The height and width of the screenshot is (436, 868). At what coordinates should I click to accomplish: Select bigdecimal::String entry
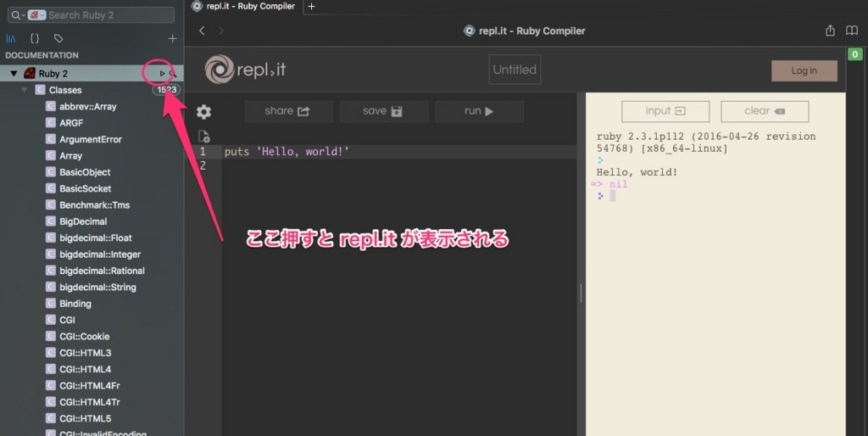click(x=98, y=287)
